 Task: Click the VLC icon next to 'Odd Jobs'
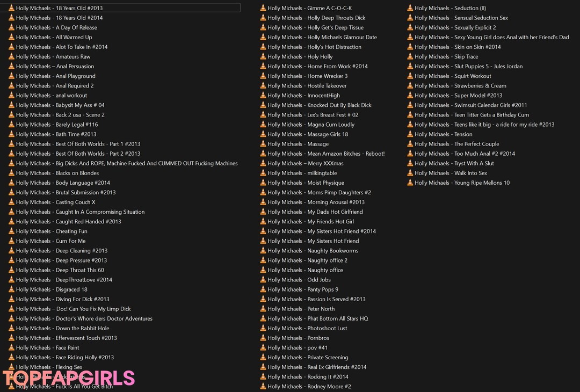click(263, 280)
